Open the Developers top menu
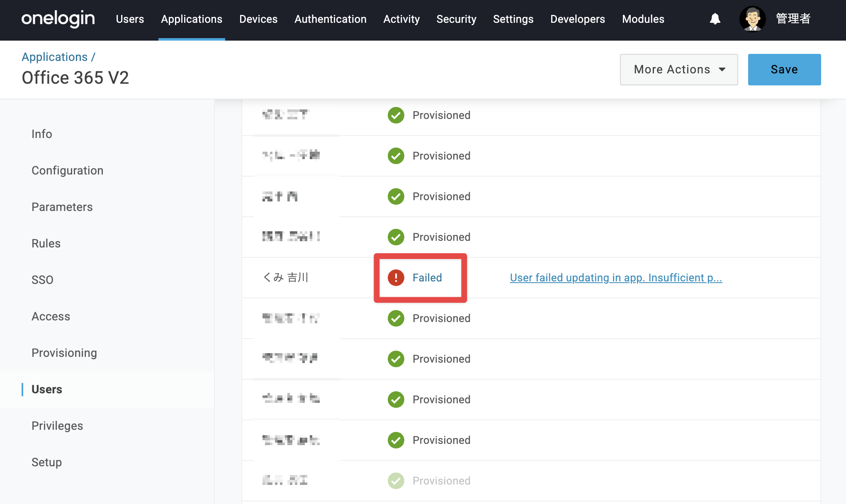 click(578, 19)
